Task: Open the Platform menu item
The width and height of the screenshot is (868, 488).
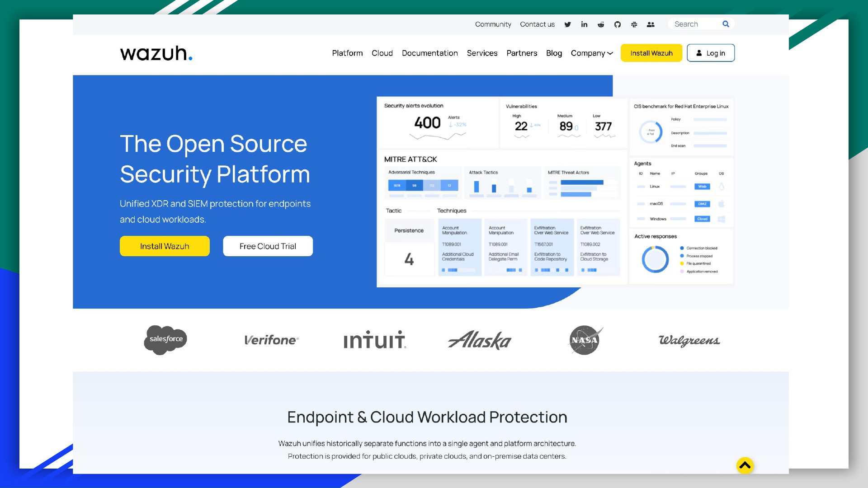Action: [x=347, y=53]
